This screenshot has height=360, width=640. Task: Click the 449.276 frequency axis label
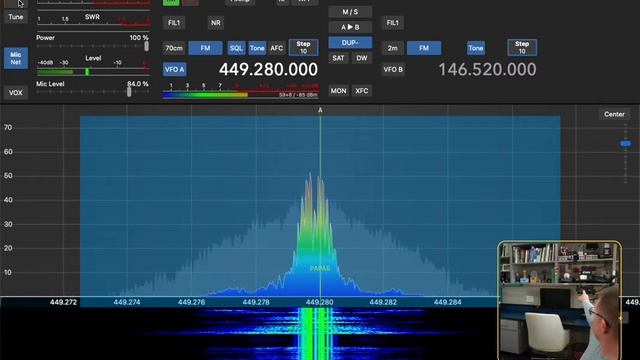click(191, 302)
